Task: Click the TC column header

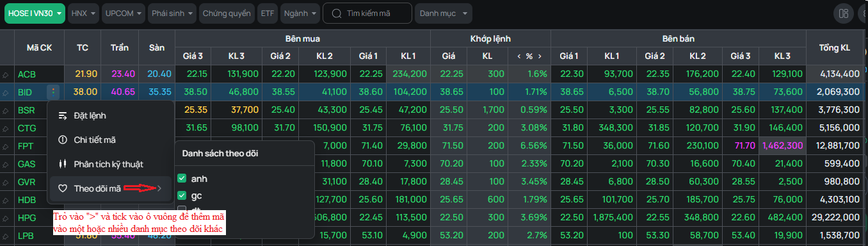Action: (83, 47)
